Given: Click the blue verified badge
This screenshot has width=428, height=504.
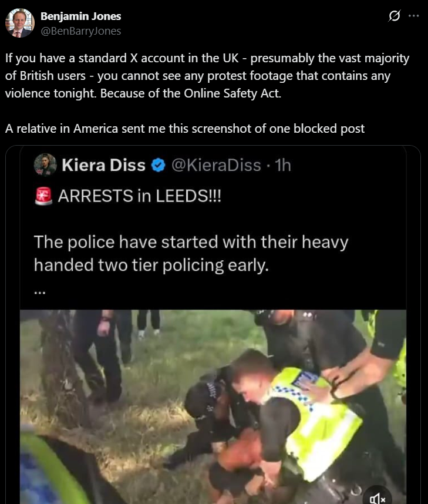Looking at the screenshot, I should pyautogui.click(x=158, y=165).
